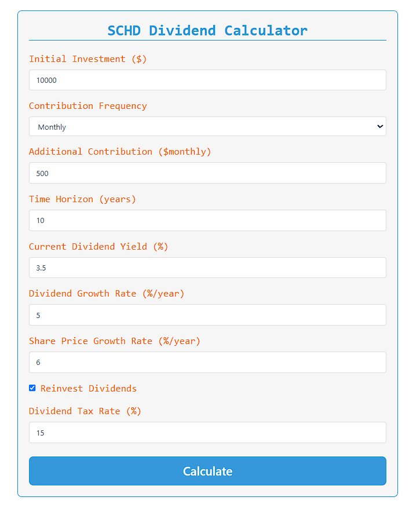
Task: Open the Contribution Frequency dropdown
Action: coord(207,127)
